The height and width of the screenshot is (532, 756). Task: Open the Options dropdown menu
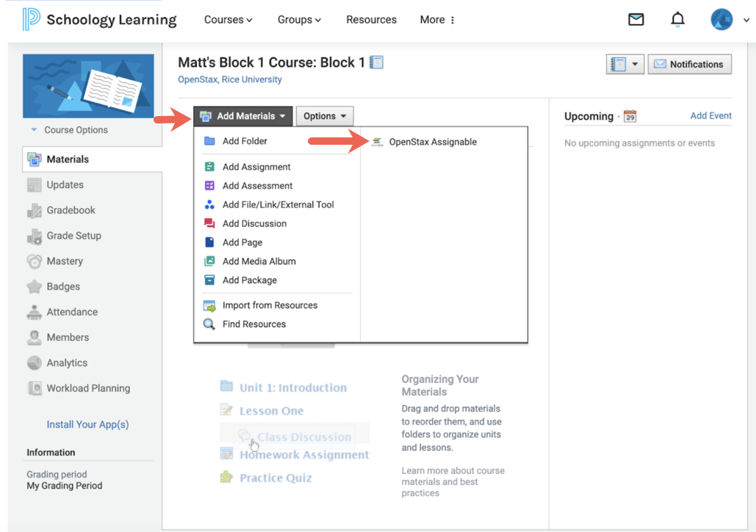tap(324, 115)
